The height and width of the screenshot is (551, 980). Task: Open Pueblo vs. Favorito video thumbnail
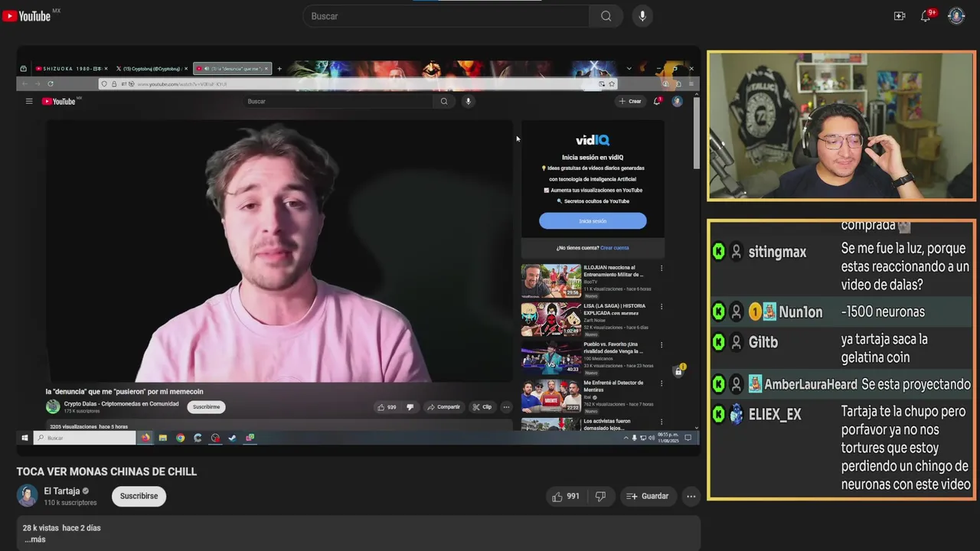tap(551, 357)
